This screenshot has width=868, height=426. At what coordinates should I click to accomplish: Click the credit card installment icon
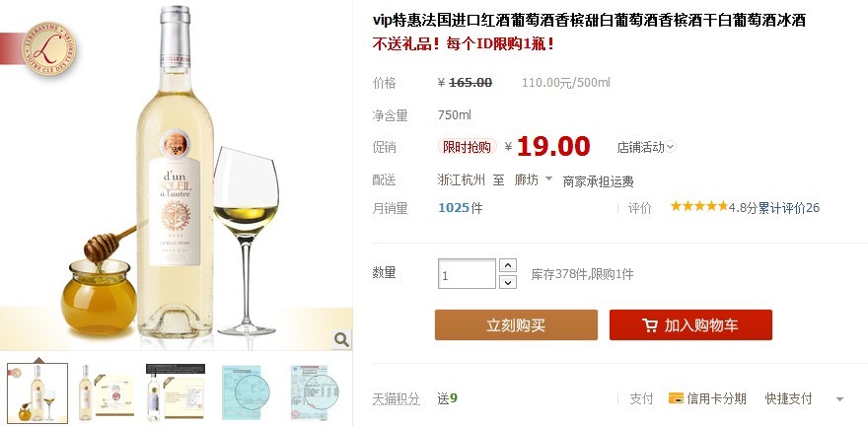(676, 398)
